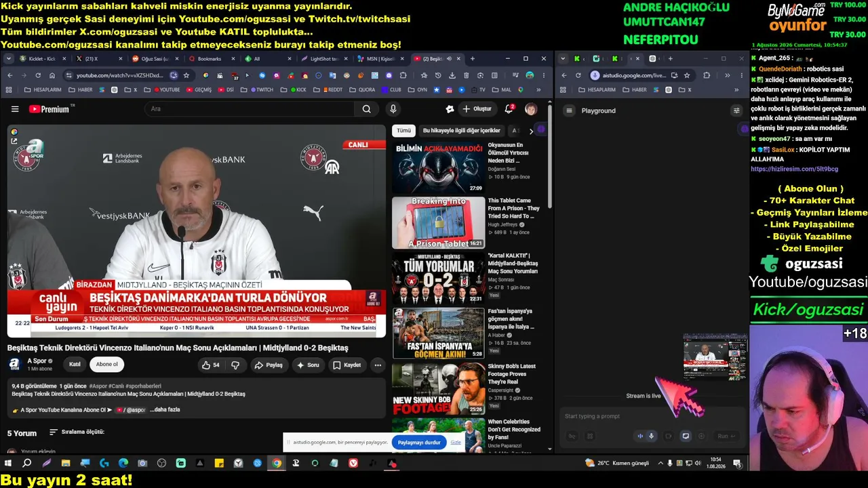The image size is (868, 488).
Task: Show hidden bookmarks in left browser
Action: click(x=539, y=89)
